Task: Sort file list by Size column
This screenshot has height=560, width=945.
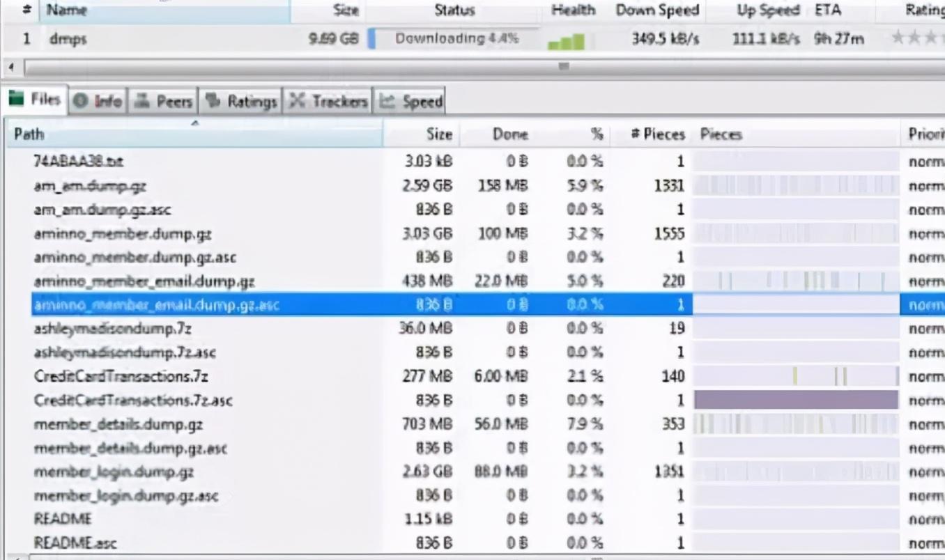Action: click(x=439, y=134)
